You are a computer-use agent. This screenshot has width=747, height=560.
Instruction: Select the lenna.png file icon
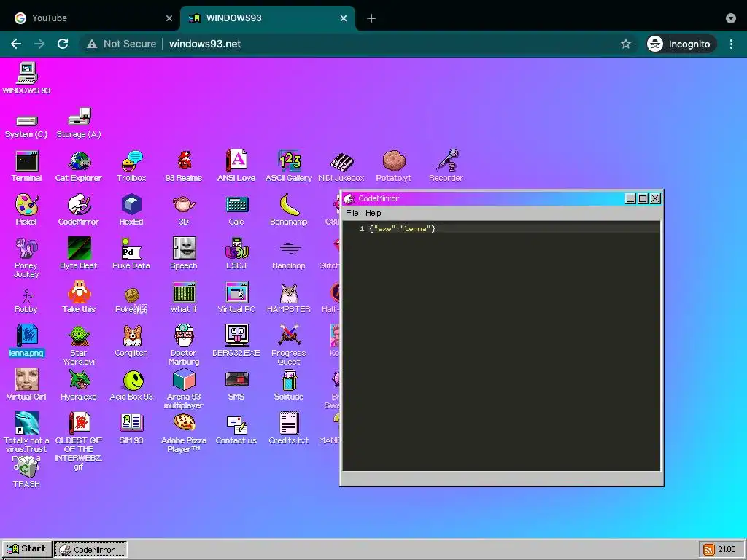(x=27, y=341)
